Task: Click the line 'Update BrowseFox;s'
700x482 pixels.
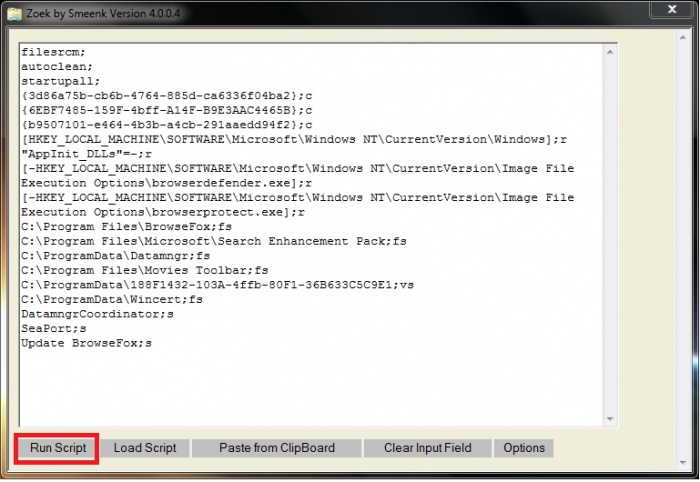Action: (86, 343)
